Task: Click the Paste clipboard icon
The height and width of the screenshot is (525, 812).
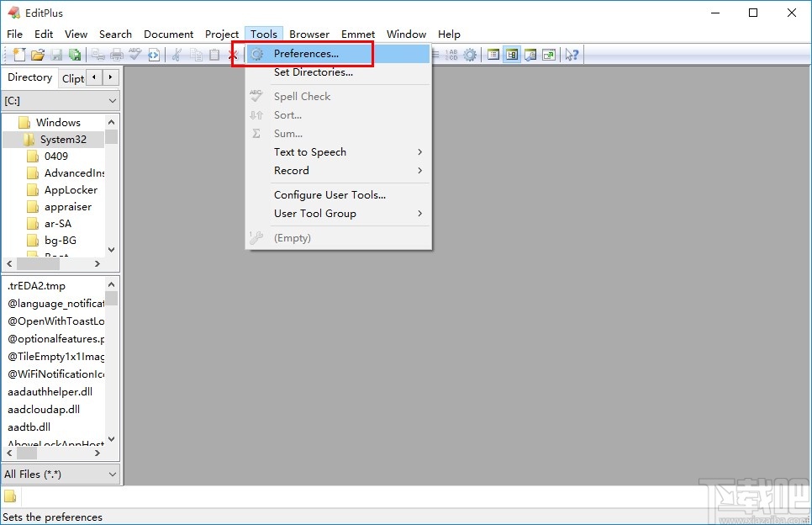Action: pos(214,55)
